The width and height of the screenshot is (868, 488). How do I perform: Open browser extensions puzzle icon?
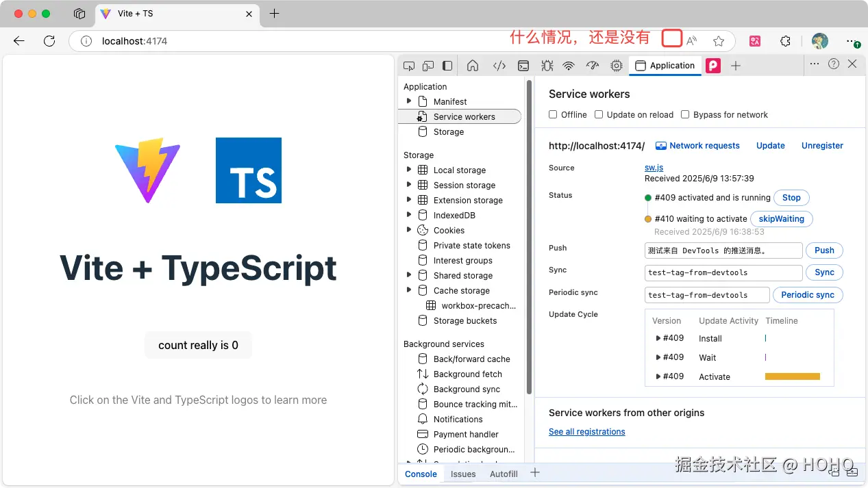(786, 41)
